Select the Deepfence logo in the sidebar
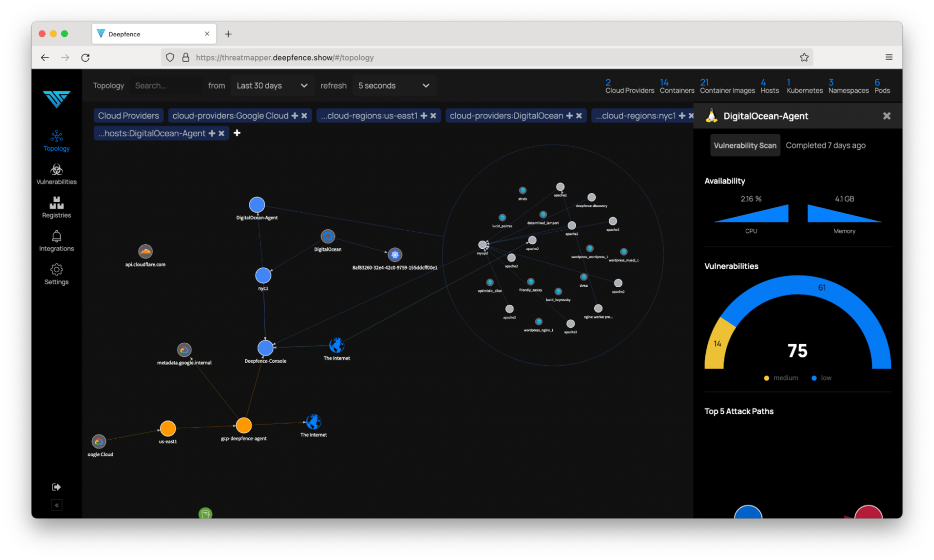Image resolution: width=934 pixels, height=560 pixels. 56,100
